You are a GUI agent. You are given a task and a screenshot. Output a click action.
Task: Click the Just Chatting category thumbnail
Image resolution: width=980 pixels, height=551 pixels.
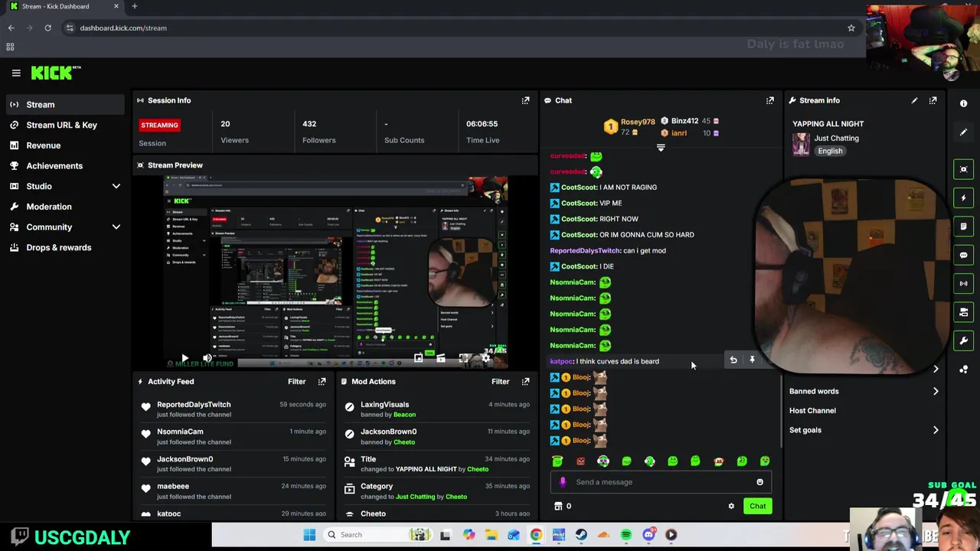point(801,144)
